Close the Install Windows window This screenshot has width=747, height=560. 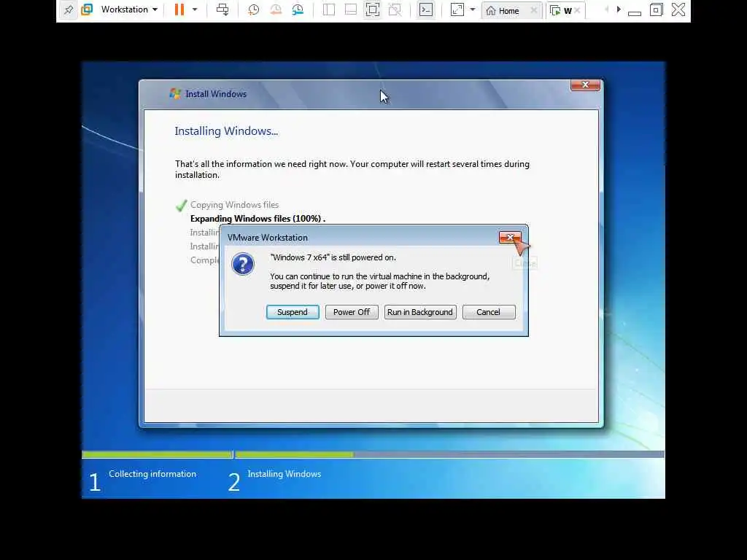click(586, 85)
